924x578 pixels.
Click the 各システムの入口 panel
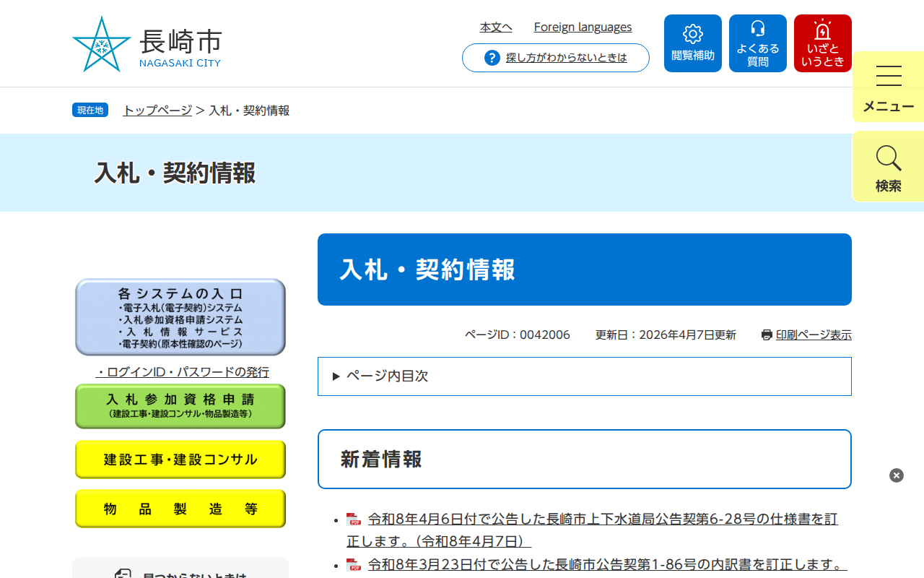pos(180,316)
